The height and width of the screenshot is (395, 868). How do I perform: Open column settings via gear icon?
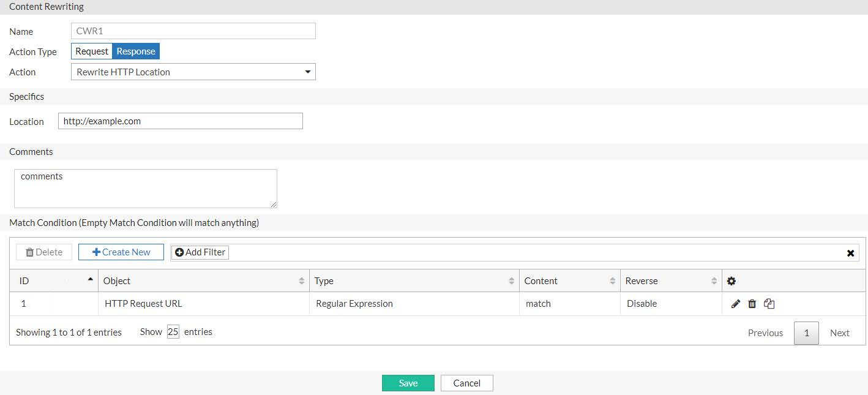coord(731,280)
